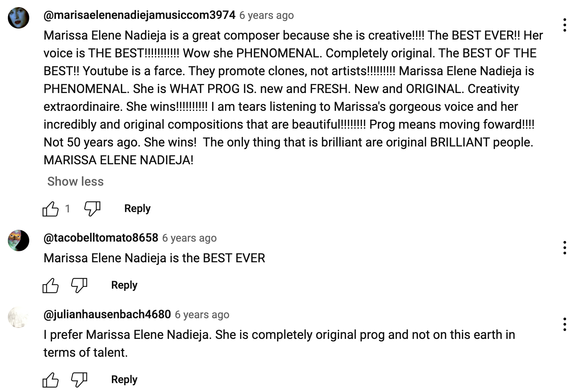This screenshot has width=573, height=392.
Task: Reply to the @julianhausenbach4680 comment
Action: coord(124,380)
